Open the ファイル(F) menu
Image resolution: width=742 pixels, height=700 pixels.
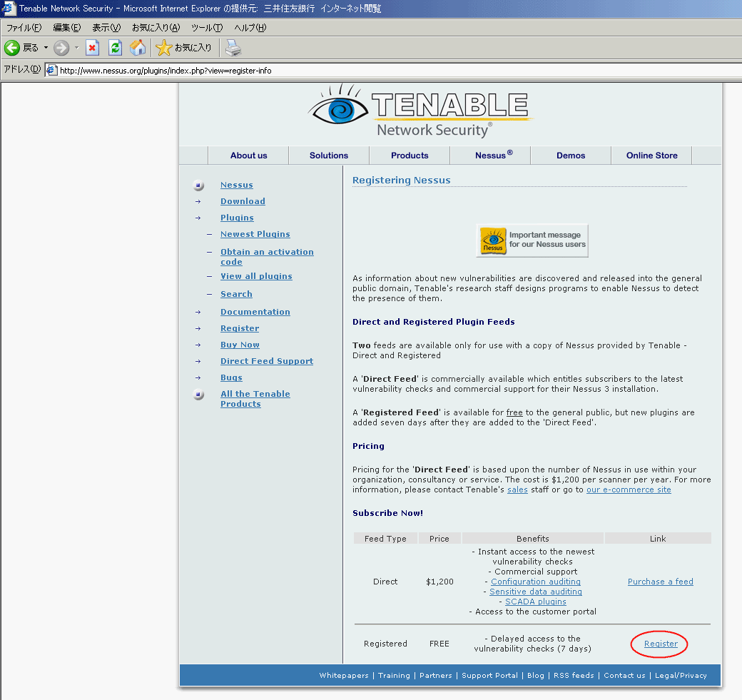point(24,27)
